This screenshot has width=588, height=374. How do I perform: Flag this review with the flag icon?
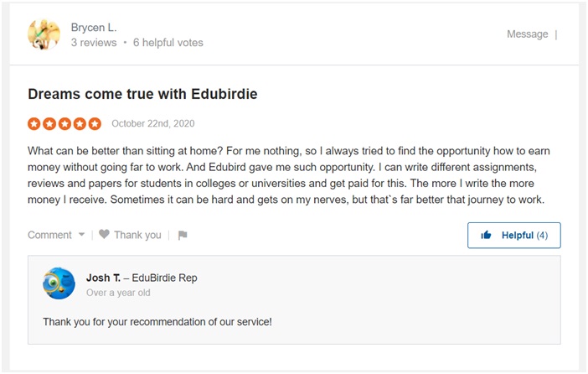point(183,236)
